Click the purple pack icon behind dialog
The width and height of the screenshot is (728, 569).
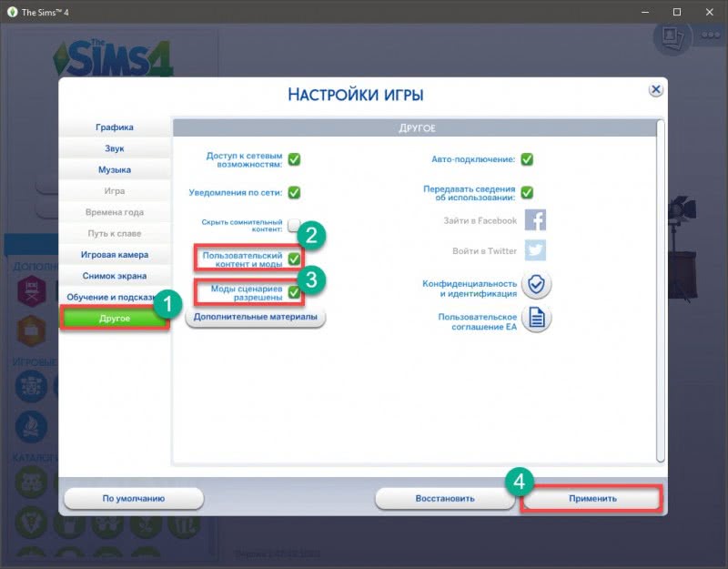32,291
